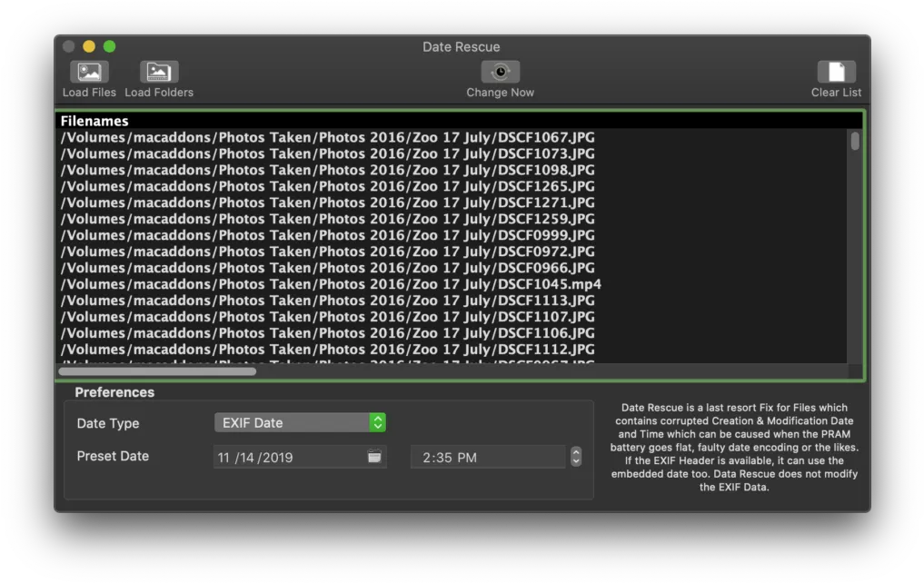Click the Clear List document icon
Screen dimensions: 924x583
(836, 72)
